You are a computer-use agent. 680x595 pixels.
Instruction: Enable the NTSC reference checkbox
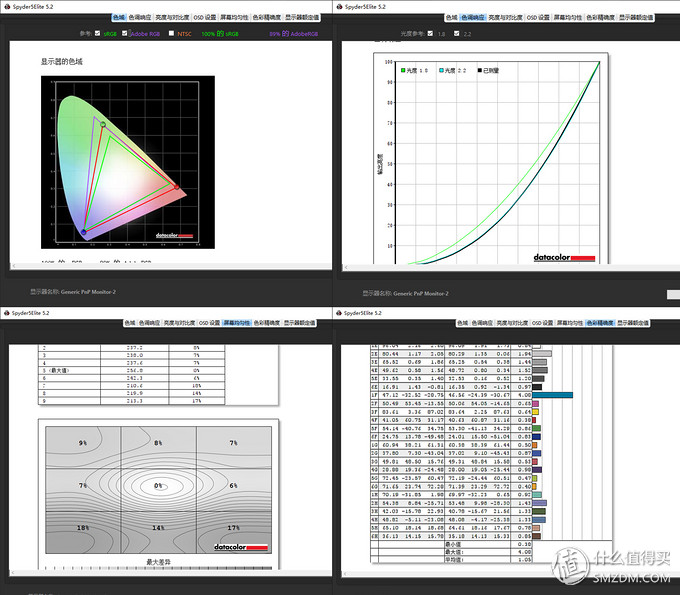tap(171, 33)
